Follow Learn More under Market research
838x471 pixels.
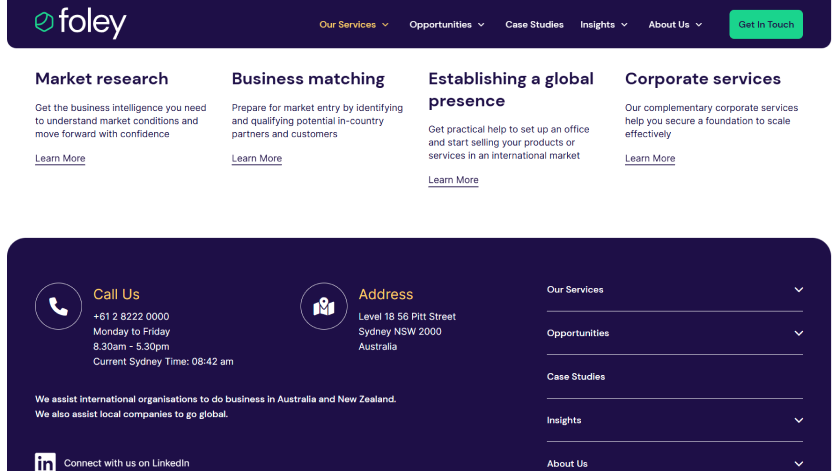click(60, 158)
